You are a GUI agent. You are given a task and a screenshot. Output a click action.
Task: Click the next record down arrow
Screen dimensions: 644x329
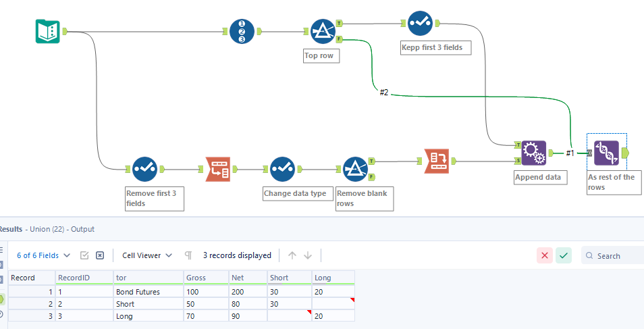pos(308,255)
